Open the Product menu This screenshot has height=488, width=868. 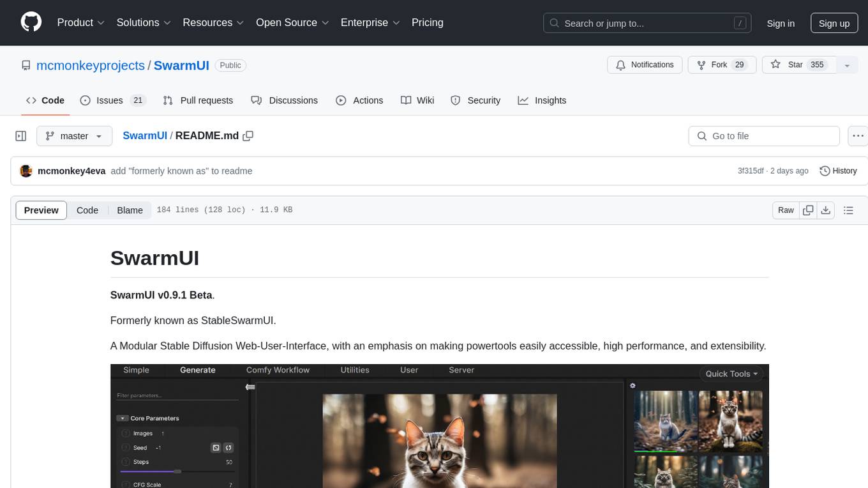[x=81, y=22]
